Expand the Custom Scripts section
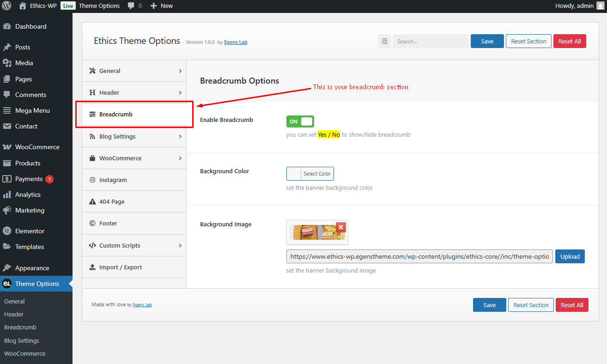The height and width of the screenshot is (364, 607). click(134, 245)
